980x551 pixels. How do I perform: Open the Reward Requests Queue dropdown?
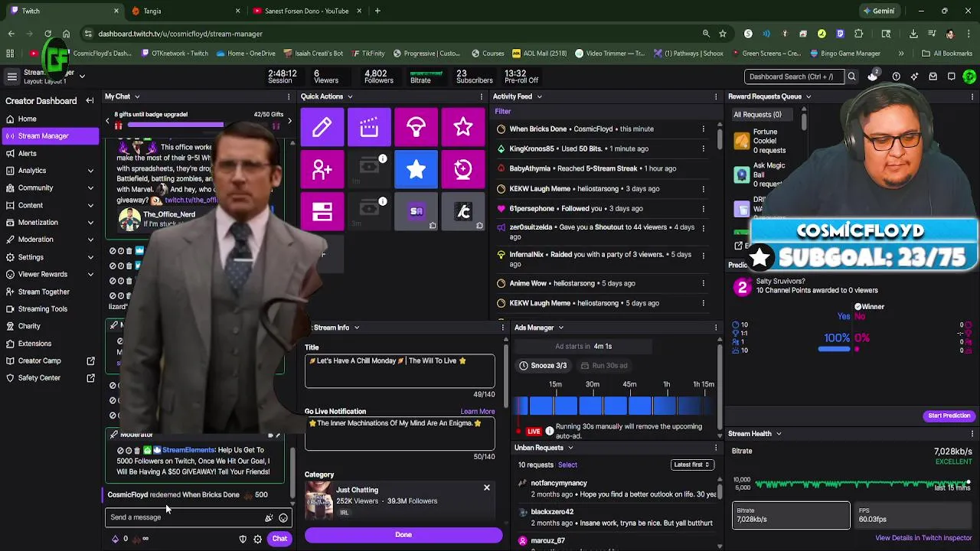tap(808, 96)
